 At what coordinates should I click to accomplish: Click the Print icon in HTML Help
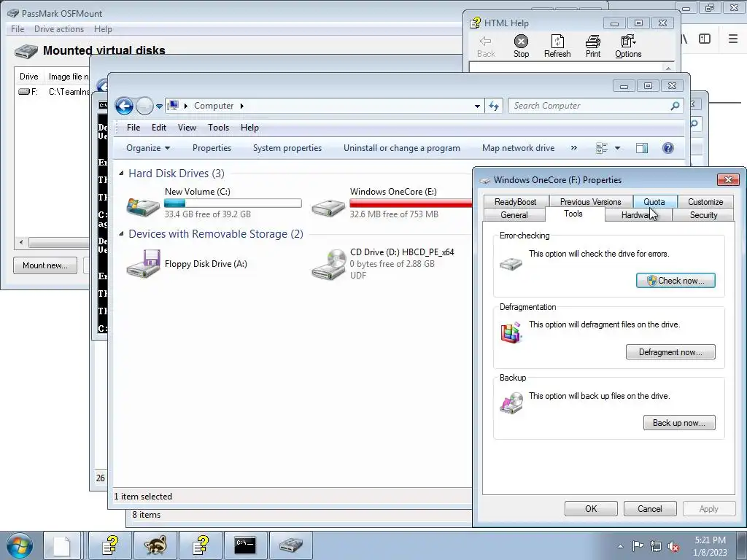pos(592,46)
